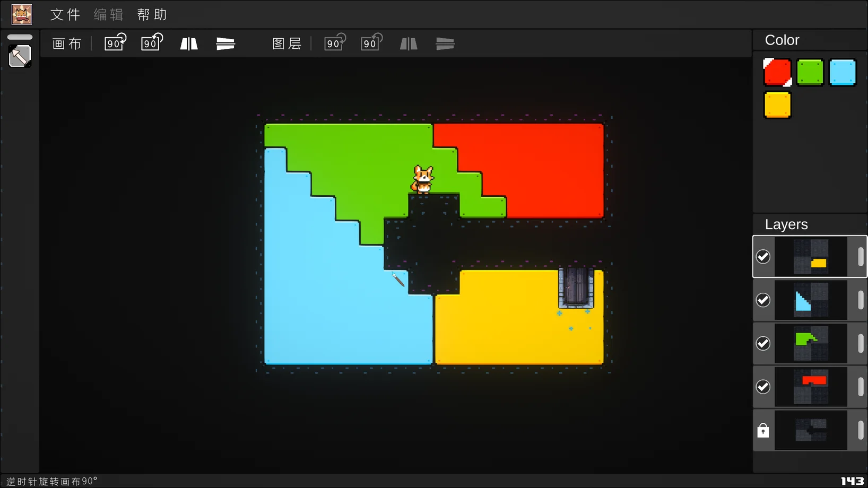This screenshot has height=488, width=868.
Task: Click status text 逆时针旋转画布90°
Action: point(52,481)
